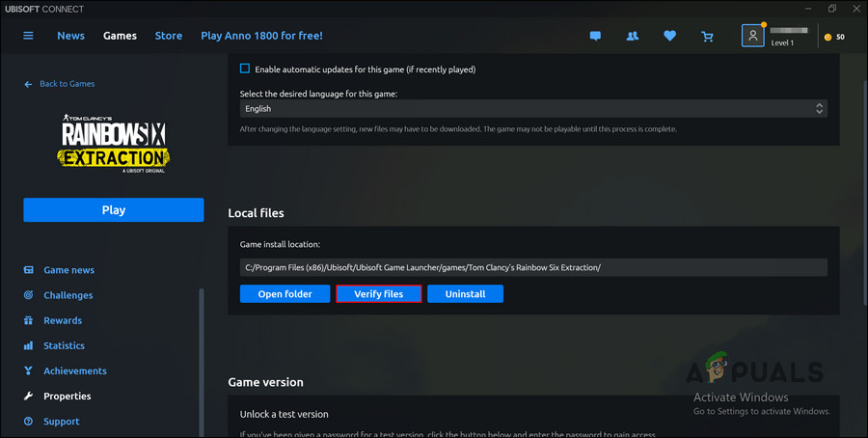Expand the game language dropdown
The width and height of the screenshot is (868, 438).
click(x=533, y=109)
